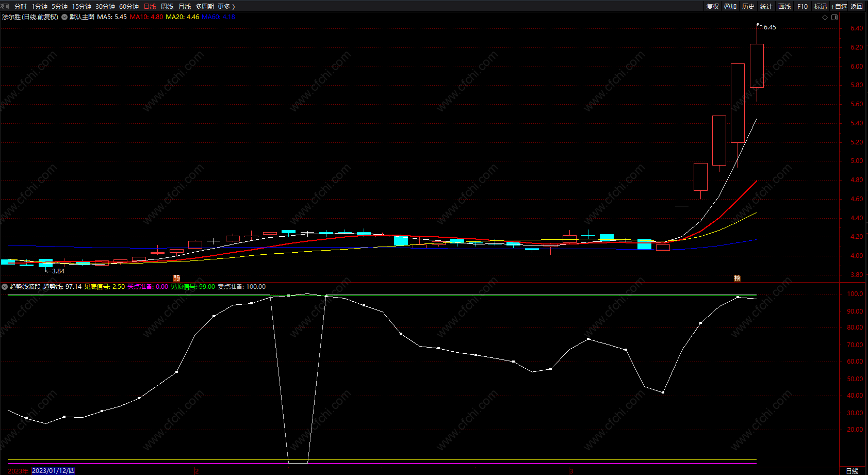The width and height of the screenshot is (868, 475).
Task: Click the 叠加 overlay button
Action: click(730, 7)
